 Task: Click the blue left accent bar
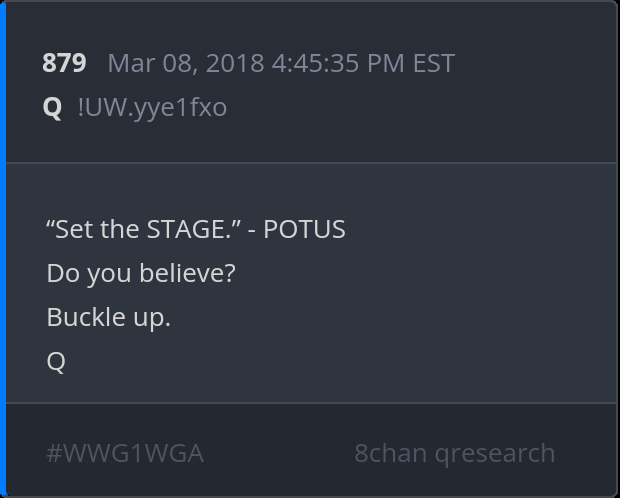[x=3, y=249]
